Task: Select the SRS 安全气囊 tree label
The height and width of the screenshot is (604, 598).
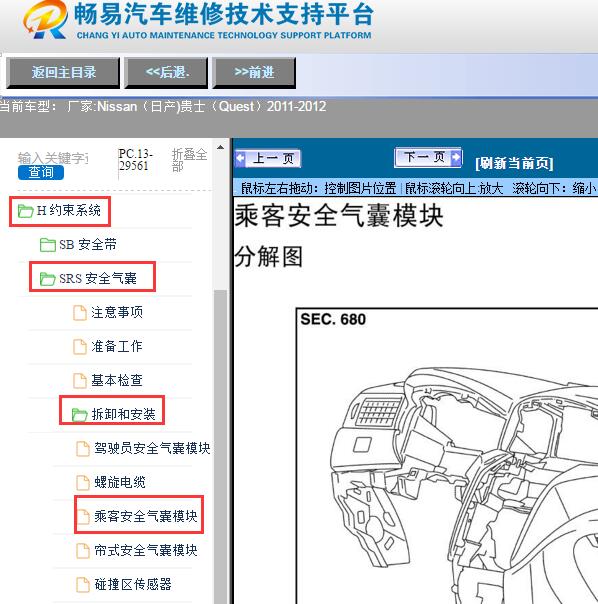Action: [98, 278]
